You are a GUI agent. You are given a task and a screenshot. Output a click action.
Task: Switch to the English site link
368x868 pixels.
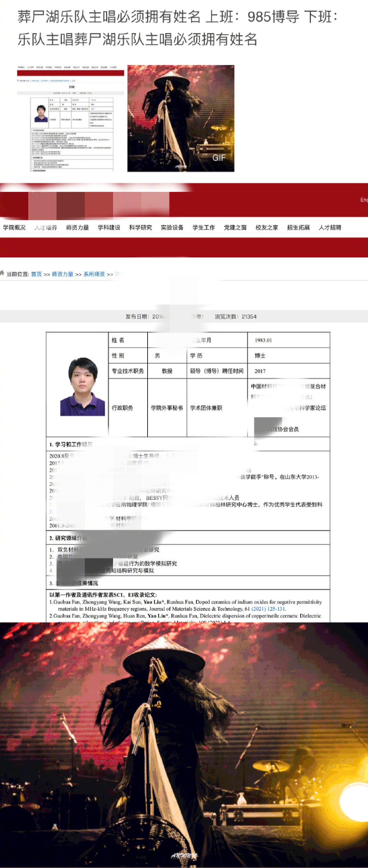(x=364, y=200)
